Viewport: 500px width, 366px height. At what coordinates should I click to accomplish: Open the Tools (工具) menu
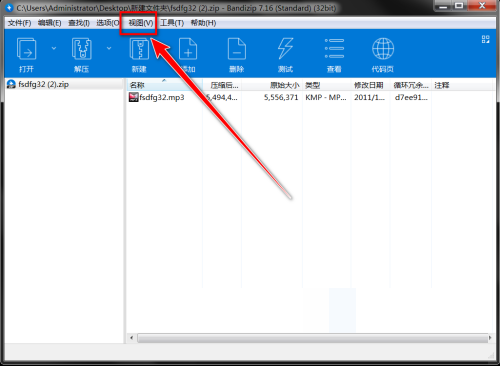coord(172,23)
